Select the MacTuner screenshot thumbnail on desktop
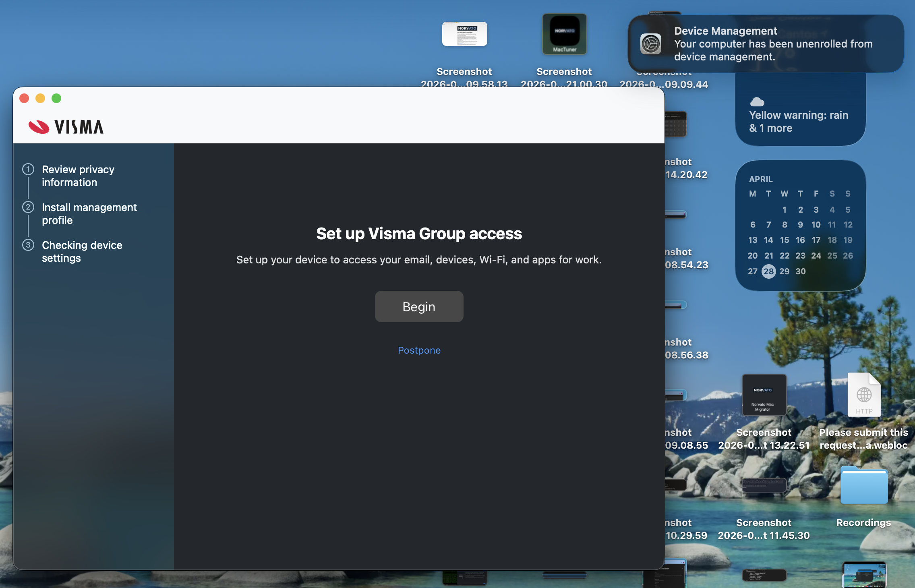915x588 pixels. (x=564, y=34)
